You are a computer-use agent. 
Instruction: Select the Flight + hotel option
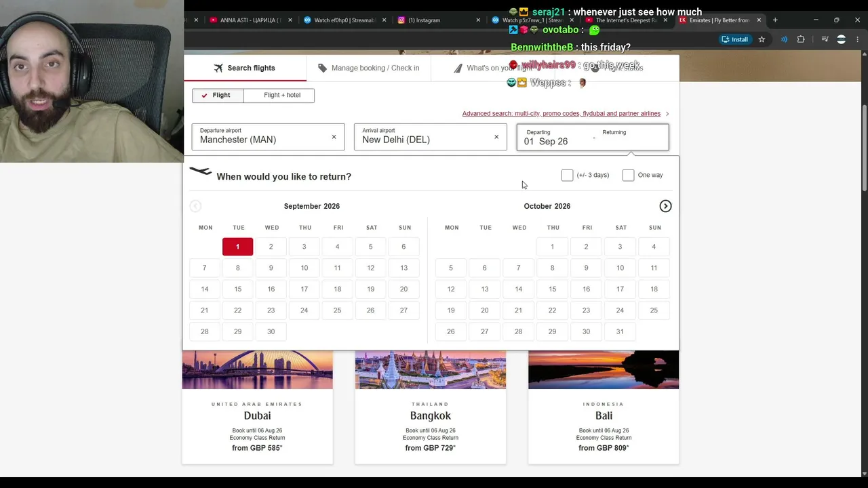click(279, 95)
